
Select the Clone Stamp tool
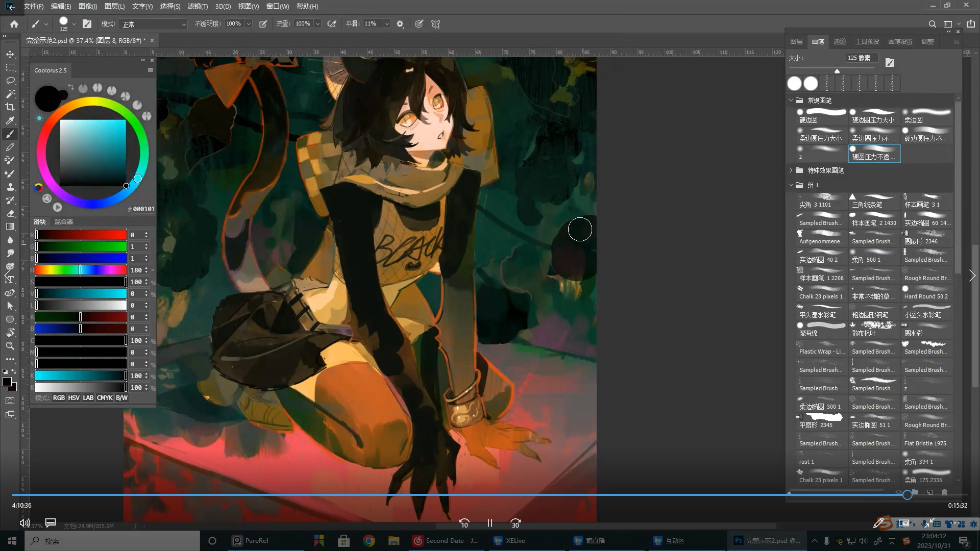click(10, 187)
